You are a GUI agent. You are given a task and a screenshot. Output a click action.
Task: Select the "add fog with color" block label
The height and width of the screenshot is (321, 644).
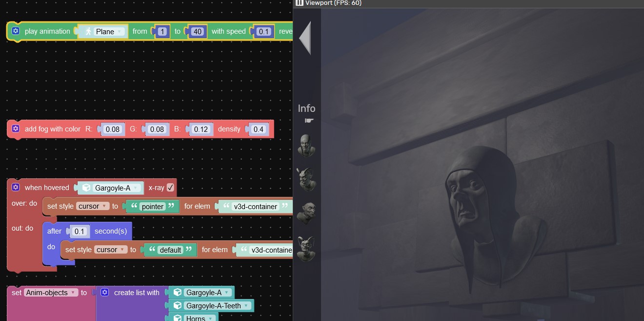click(x=53, y=129)
